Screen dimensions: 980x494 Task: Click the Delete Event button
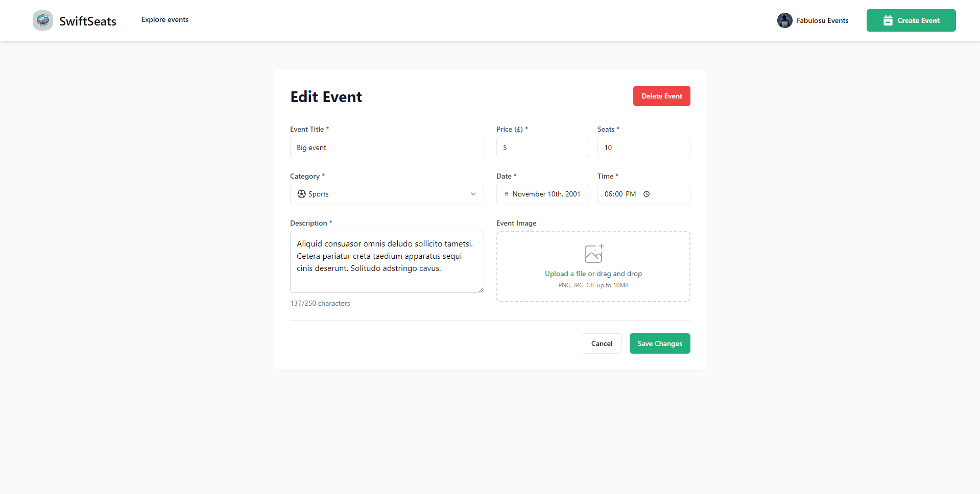click(661, 96)
